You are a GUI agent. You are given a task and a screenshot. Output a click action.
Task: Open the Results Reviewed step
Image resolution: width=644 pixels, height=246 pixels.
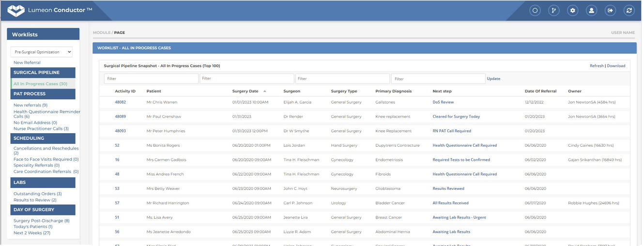pyautogui.click(x=449, y=189)
